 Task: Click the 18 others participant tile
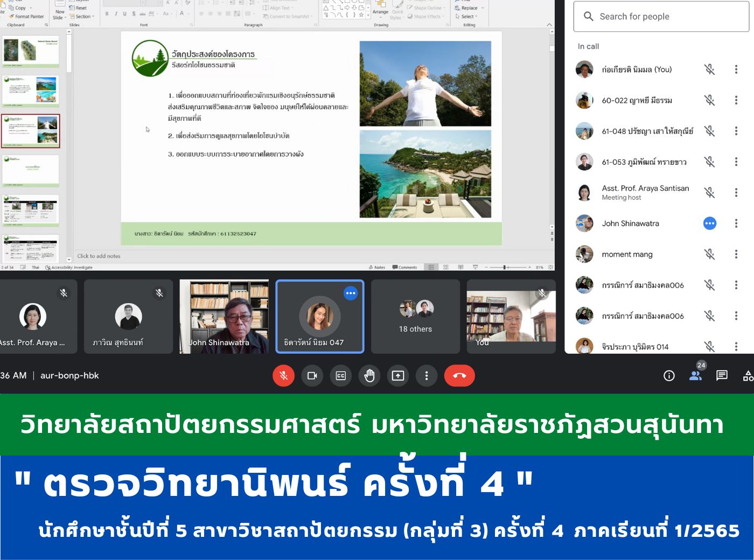(415, 317)
